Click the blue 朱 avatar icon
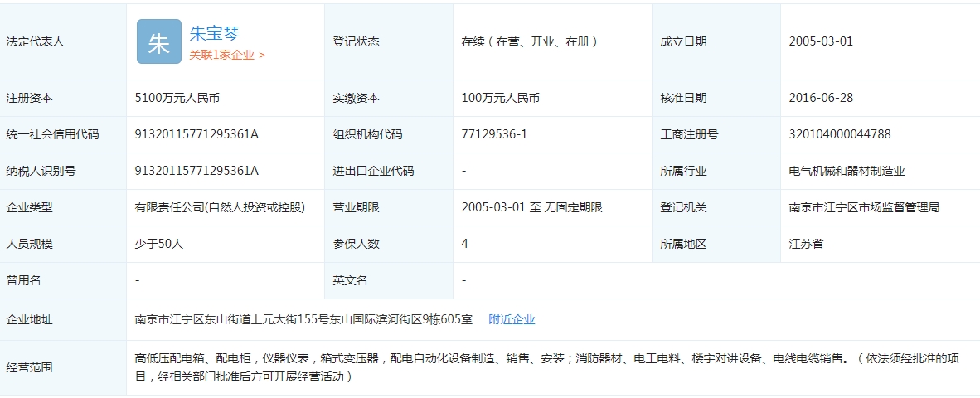 point(158,42)
